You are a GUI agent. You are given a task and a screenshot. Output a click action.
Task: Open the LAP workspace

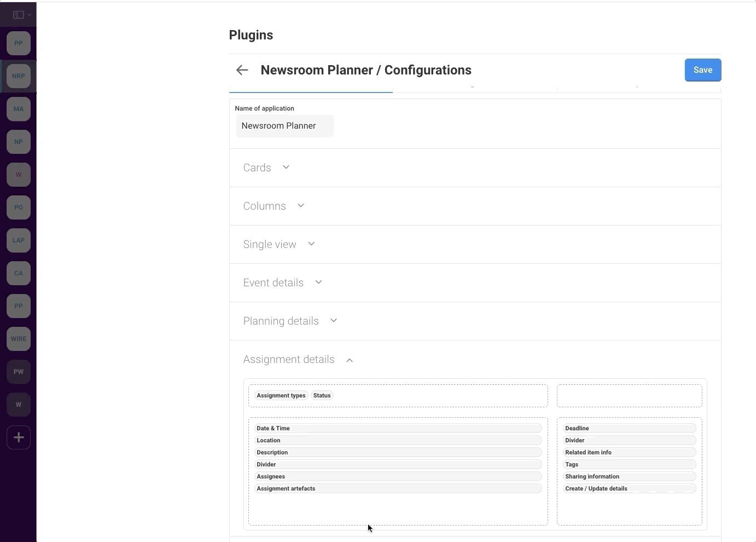coord(19,240)
